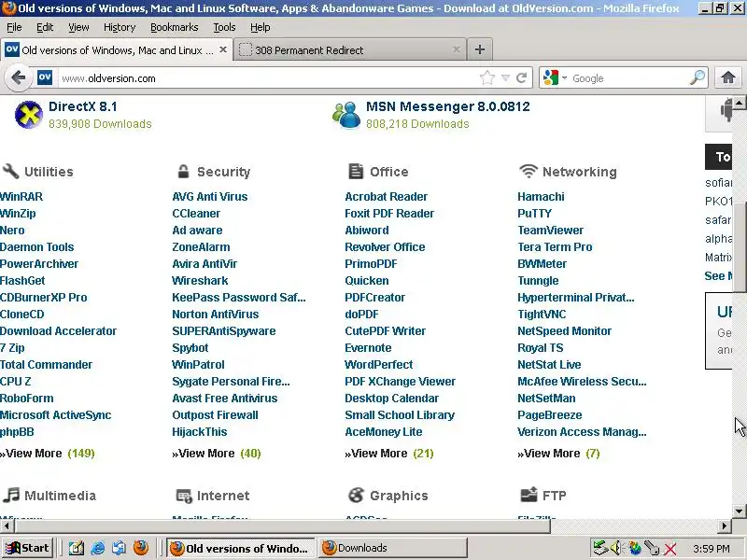Click the MSN Messenger people icon
The width and height of the screenshot is (747, 560).
346,115
